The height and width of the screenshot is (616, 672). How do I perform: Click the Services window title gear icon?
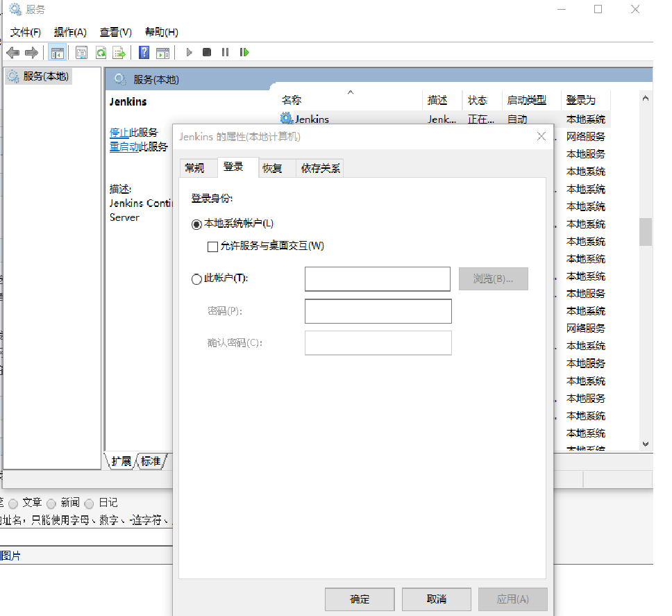[15, 9]
